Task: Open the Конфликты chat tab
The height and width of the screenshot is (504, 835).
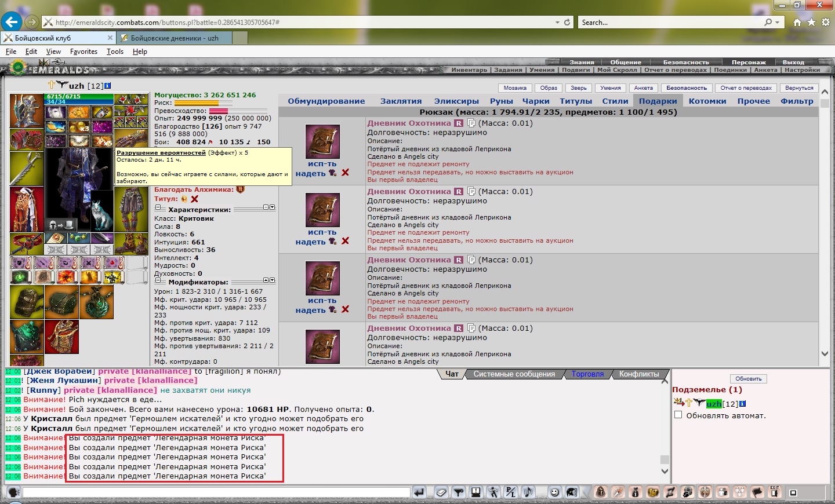Action: 639,374
